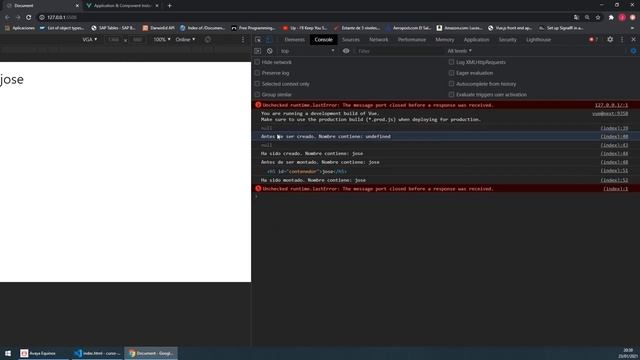Viewport: 640px width, 360px height.
Task: Enable the Hide network checkbox
Action: click(x=257, y=62)
